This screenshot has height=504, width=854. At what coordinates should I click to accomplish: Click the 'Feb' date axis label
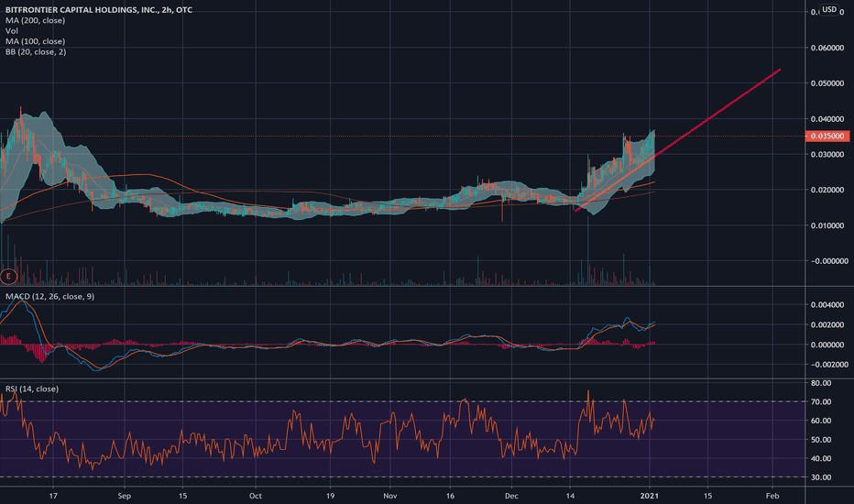tap(772, 496)
